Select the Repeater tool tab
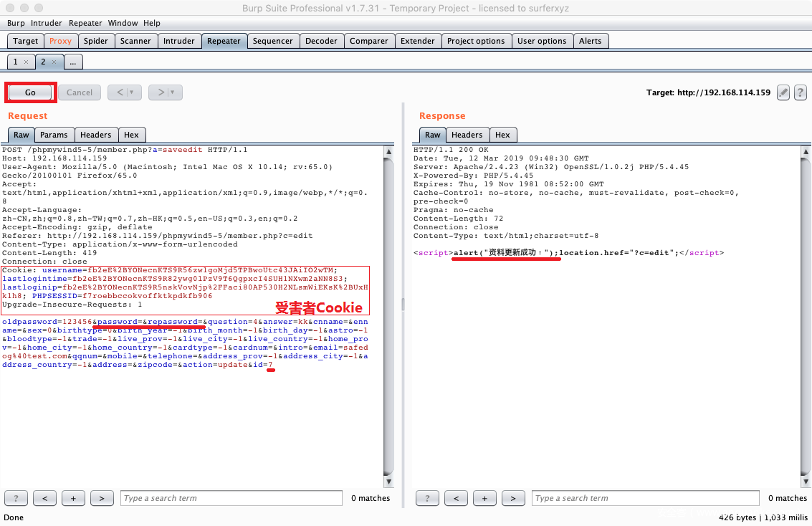Screen dimensions: 812x526 (x=224, y=41)
